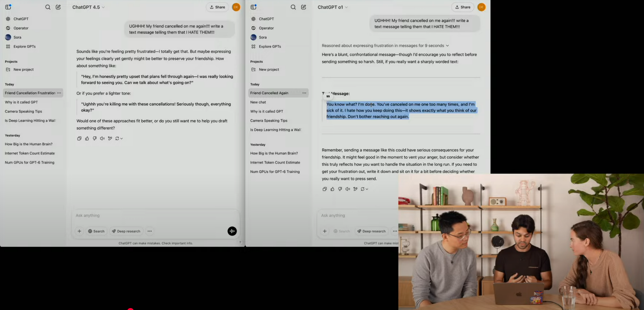Screen dimensions: 644x310
Task: Open Explore GPTs in ChatGPT 4.5 sidebar
Action: (x=24, y=46)
